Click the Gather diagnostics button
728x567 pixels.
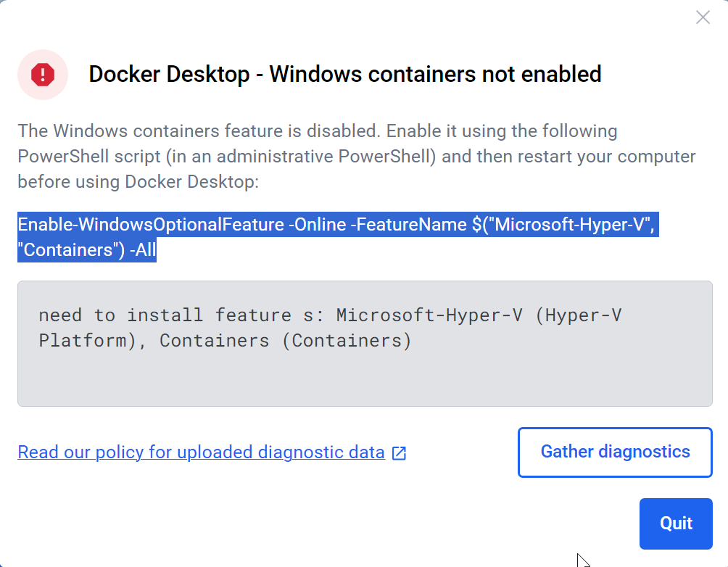click(615, 452)
